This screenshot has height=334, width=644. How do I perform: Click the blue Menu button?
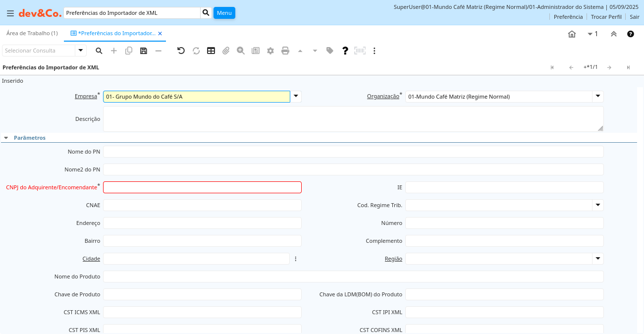(x=224, y=13)
